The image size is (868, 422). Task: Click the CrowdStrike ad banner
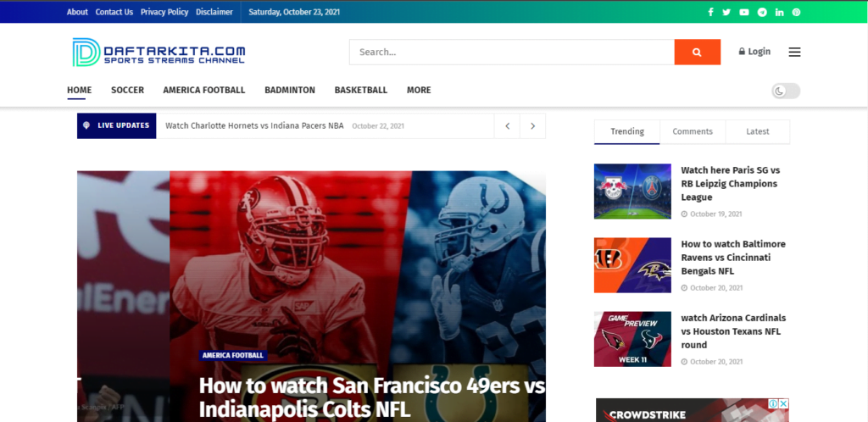(692, 410)
